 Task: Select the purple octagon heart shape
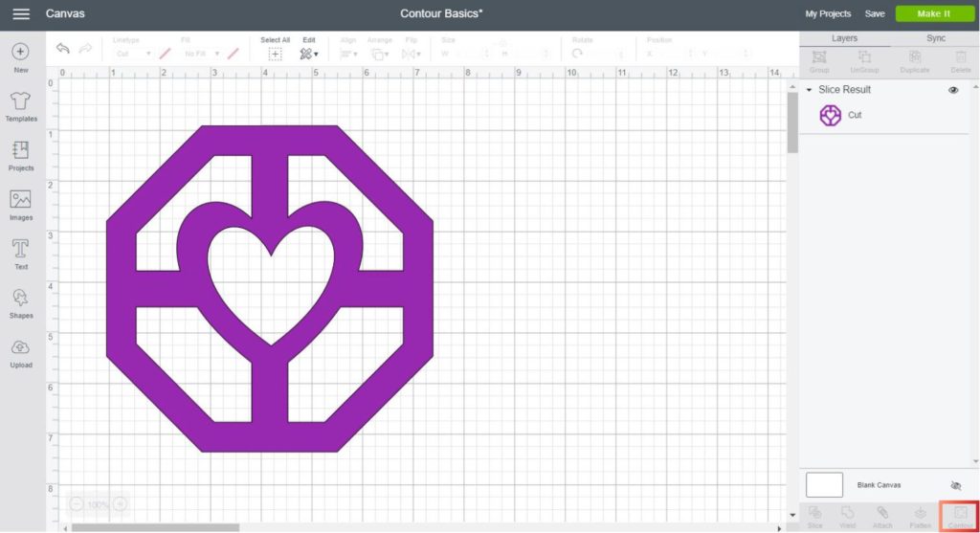click(270, 289)
